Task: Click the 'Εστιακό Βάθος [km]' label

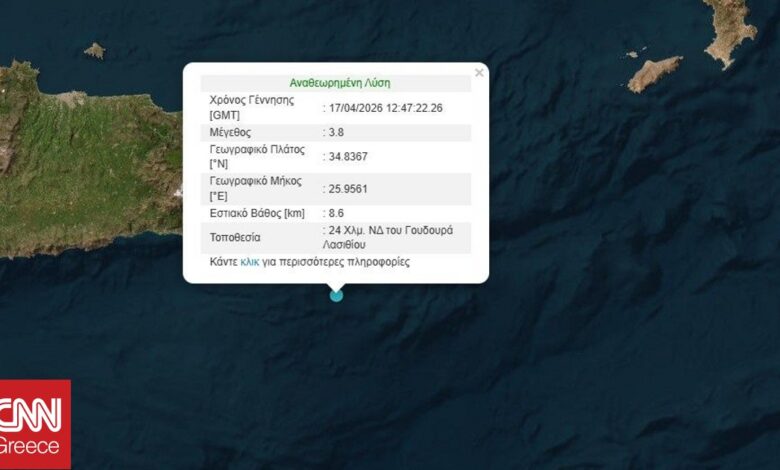Action: [257, 213]
